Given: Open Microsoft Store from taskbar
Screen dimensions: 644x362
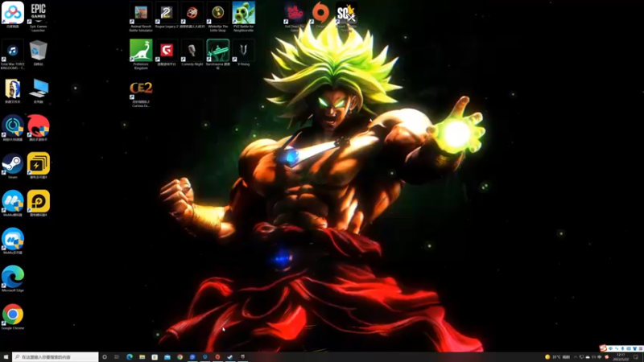Looking at the screenshot, I should pos(155,357).
